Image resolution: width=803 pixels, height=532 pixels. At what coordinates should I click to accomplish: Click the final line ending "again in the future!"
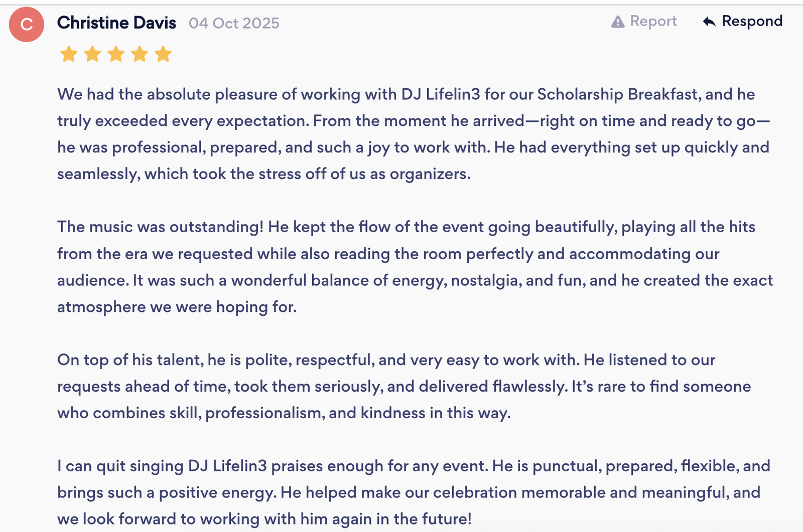point(264,519)
